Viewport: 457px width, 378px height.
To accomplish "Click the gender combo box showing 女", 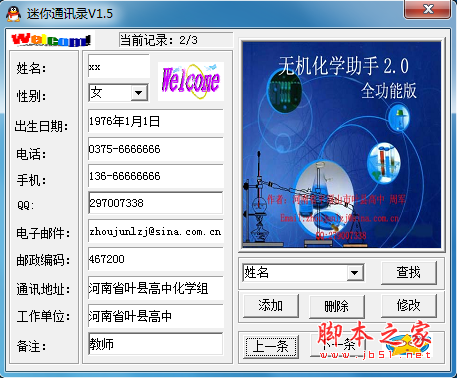I will [118, 92].
